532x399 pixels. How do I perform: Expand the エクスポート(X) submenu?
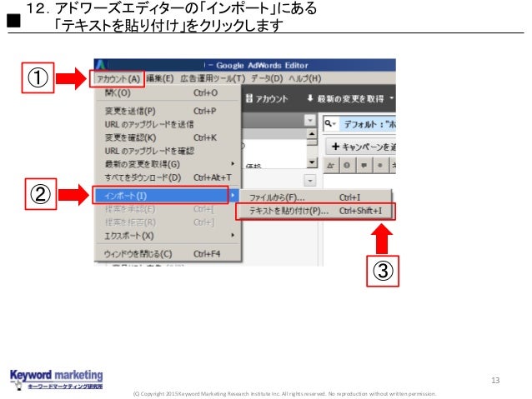168,236
